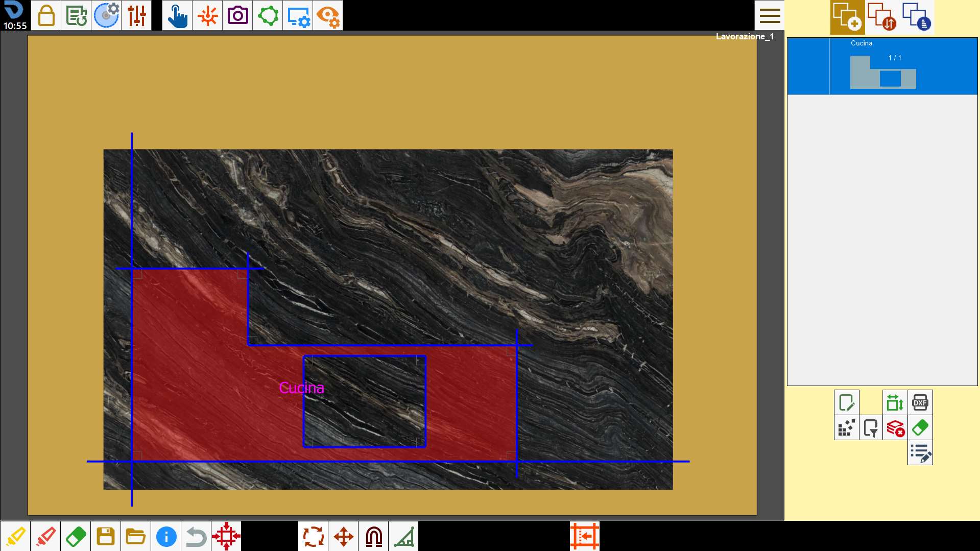
Task: Click the add pieces icon
Action: click(x=847, y=17)
